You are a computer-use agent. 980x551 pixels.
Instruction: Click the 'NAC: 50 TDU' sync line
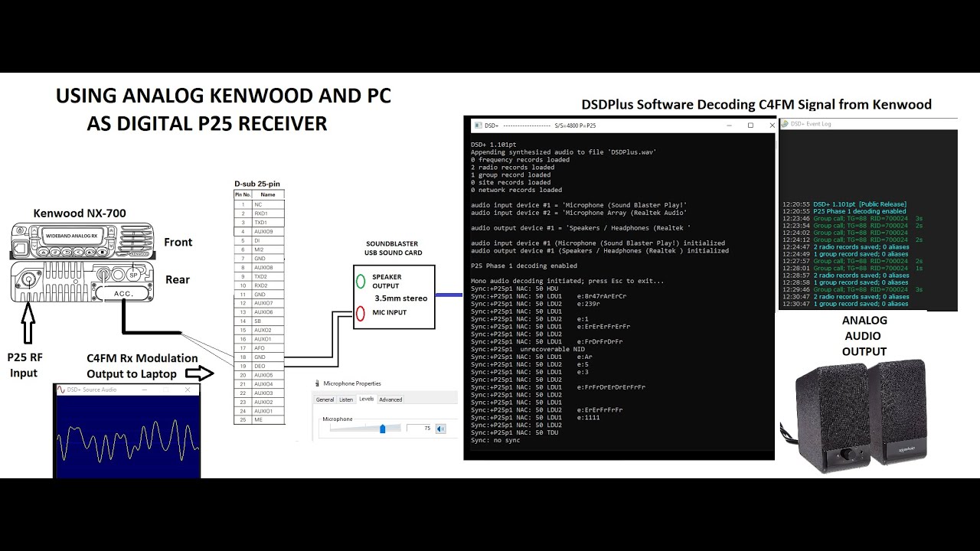[x=514, y=432]
